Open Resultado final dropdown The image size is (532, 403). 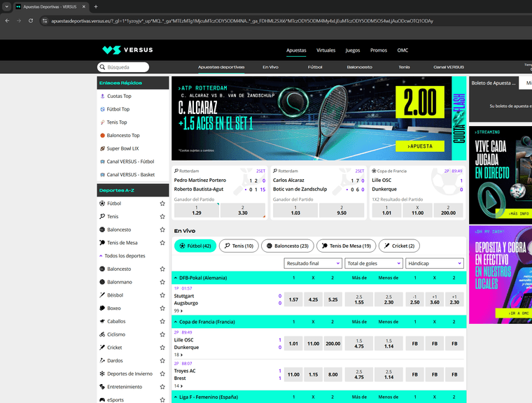pyautogui.click(x=313, y=264)
